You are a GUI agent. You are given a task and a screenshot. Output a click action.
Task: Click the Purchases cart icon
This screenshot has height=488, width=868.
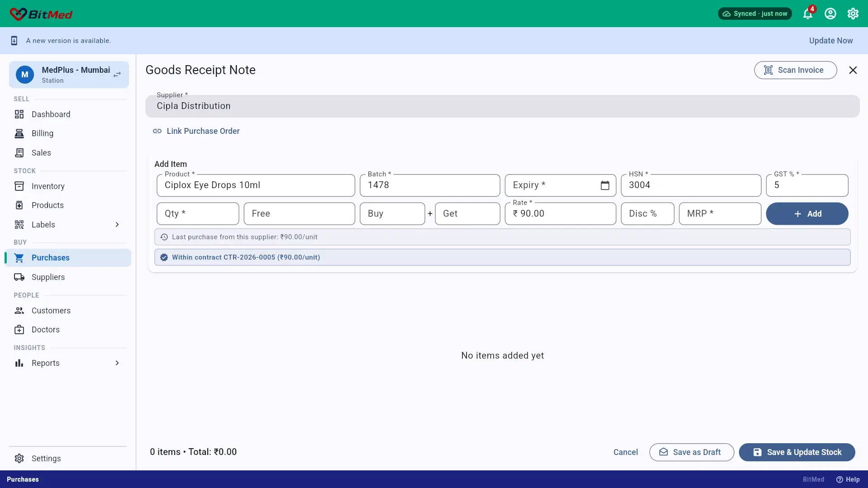tap(19, 258)
